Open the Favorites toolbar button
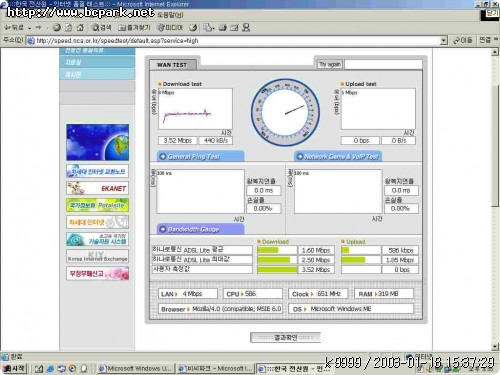 click(134, 28)
